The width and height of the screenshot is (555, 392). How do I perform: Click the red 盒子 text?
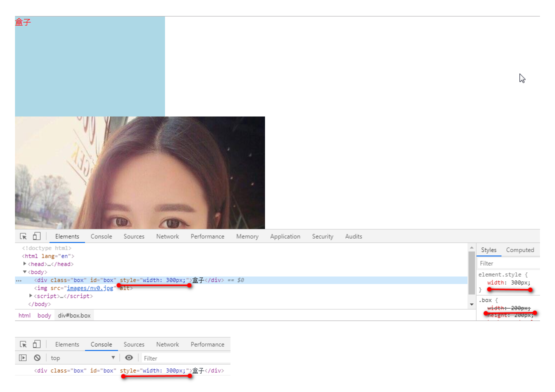[x=23, y=22]
